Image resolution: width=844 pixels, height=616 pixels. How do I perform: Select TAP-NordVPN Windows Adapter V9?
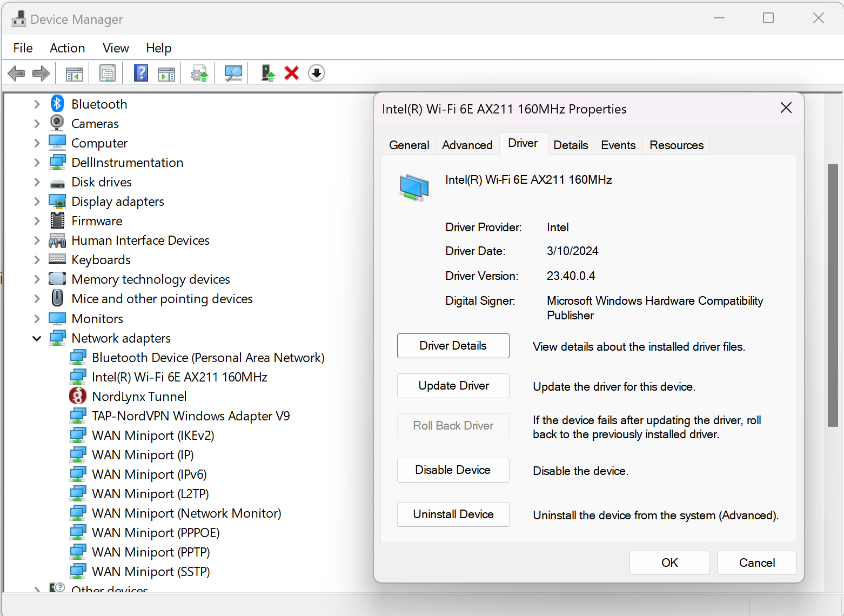coord(191,416)
